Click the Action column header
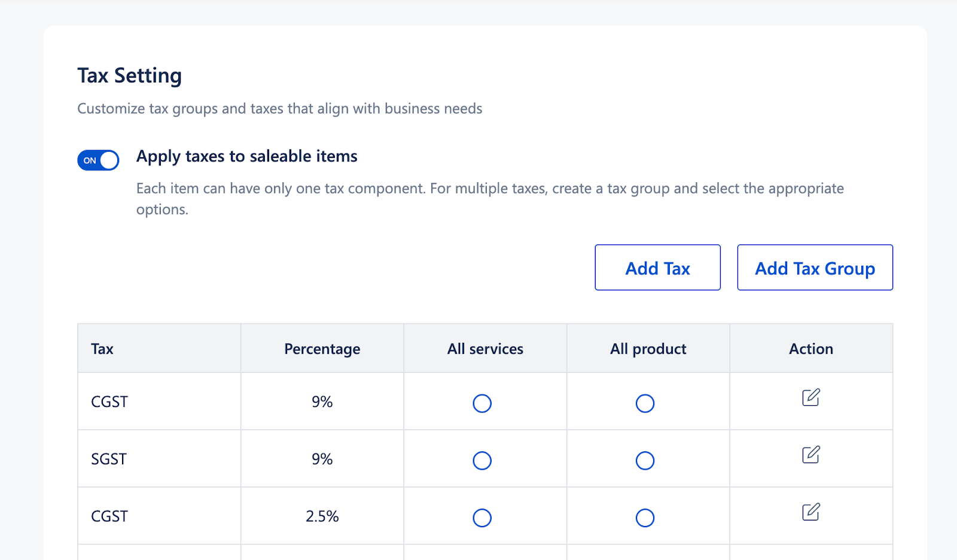 pos(810,349)
